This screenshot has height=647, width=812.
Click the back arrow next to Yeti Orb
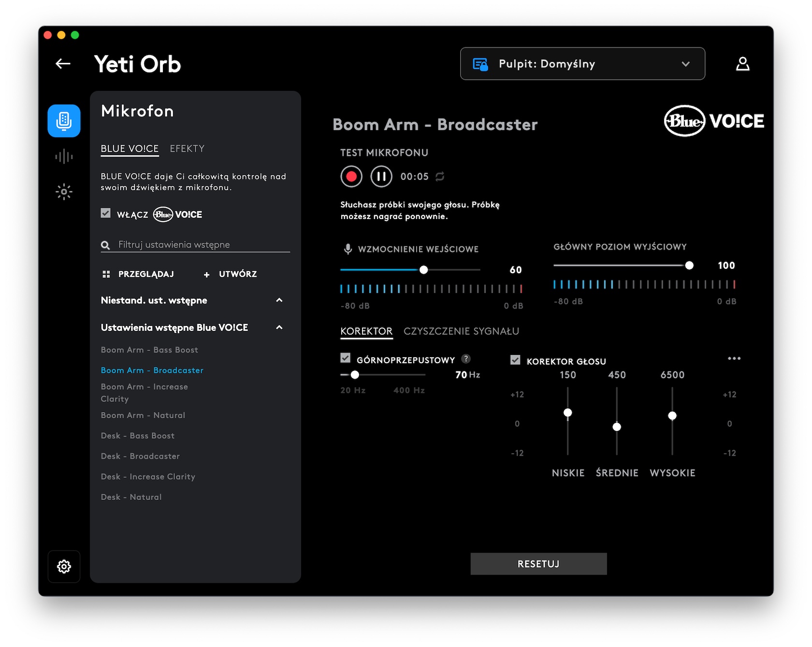tap(63, 64)
